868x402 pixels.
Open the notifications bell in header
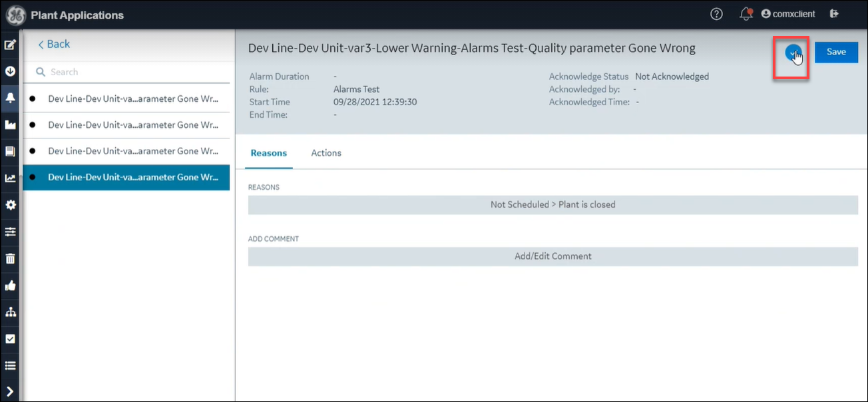coord(746,14)
